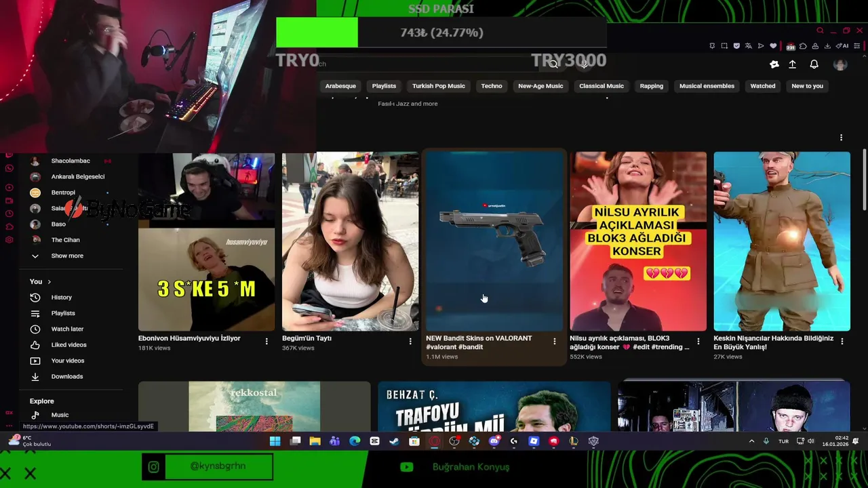
Task: Click the AI button in browser toolbar
Action: click(842, 46)
